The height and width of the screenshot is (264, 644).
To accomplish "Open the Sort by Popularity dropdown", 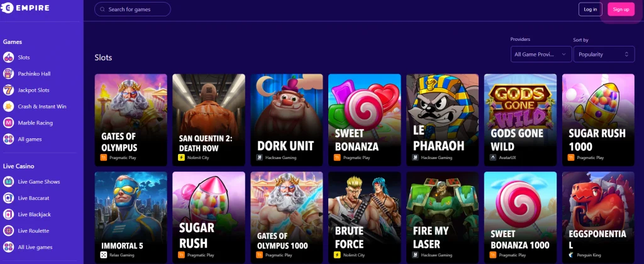I will 604,54.
